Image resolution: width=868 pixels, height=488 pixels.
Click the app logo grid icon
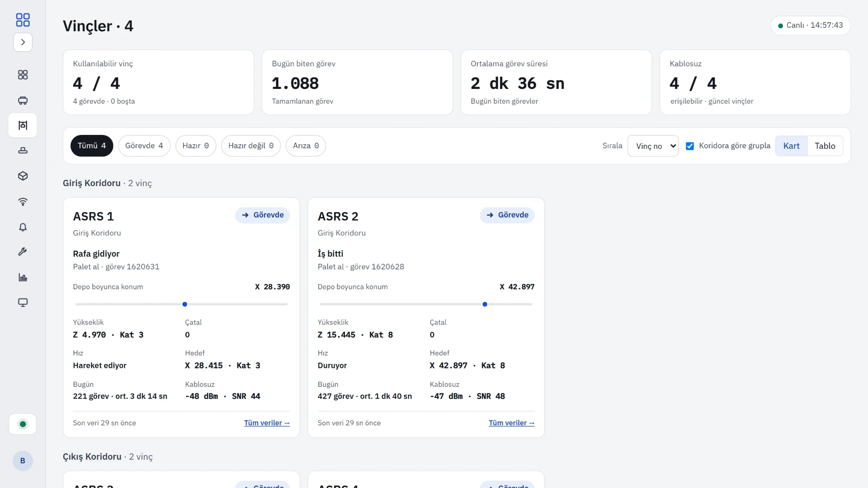click(23, 20)
